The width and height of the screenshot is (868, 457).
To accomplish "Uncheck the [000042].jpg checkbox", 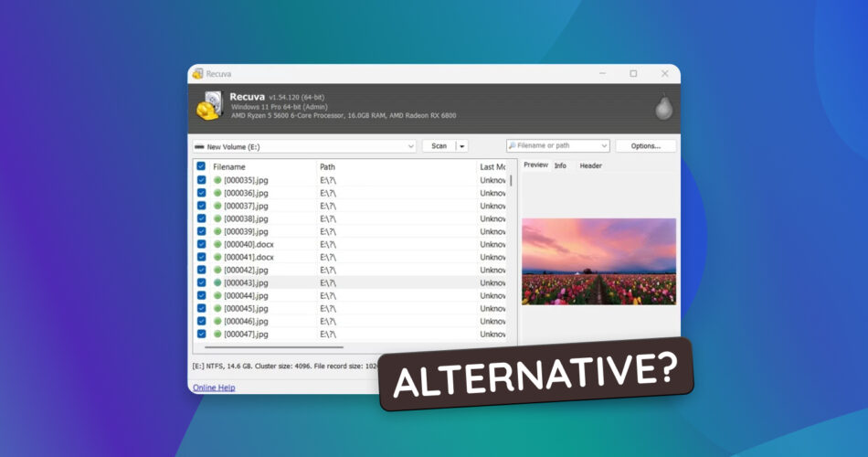I will click(x=202, y=270).
